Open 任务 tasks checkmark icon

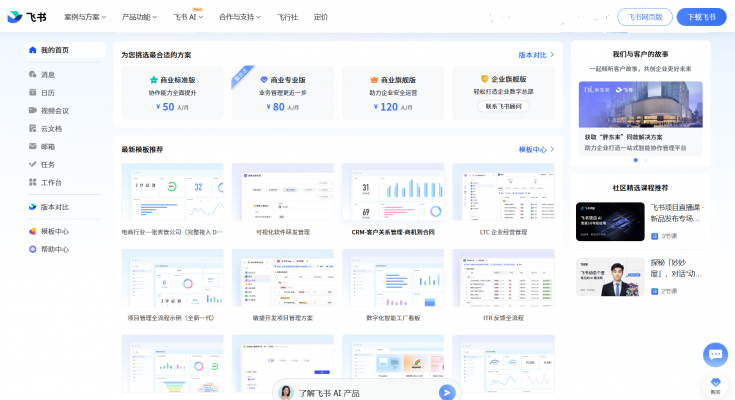(x=32, y=164)
